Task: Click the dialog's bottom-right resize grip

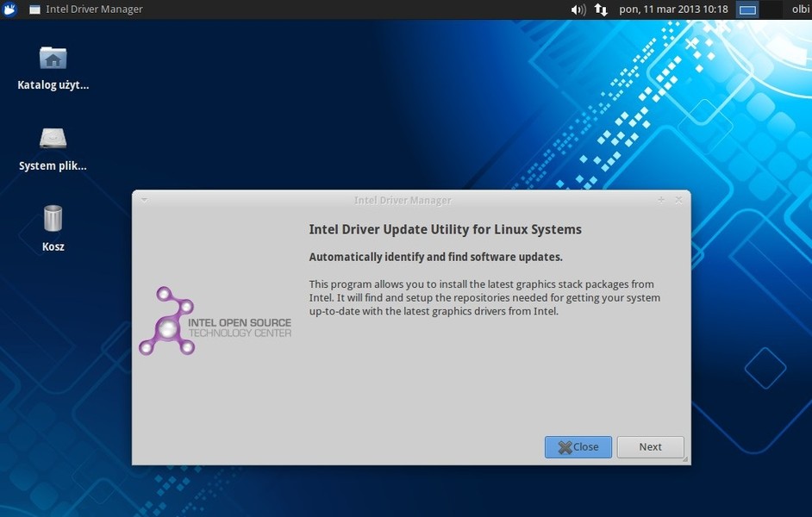Action: click(685, 460)
